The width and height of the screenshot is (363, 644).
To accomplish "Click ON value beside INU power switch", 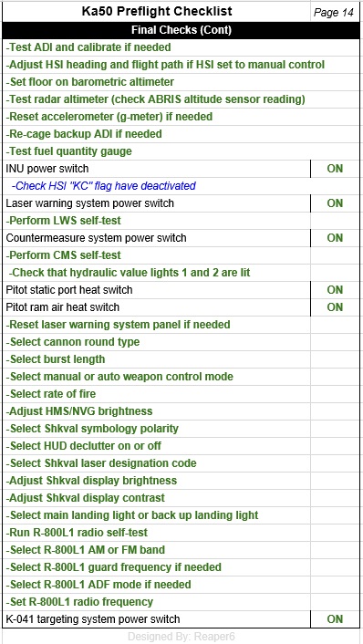I will coord(335,169).
